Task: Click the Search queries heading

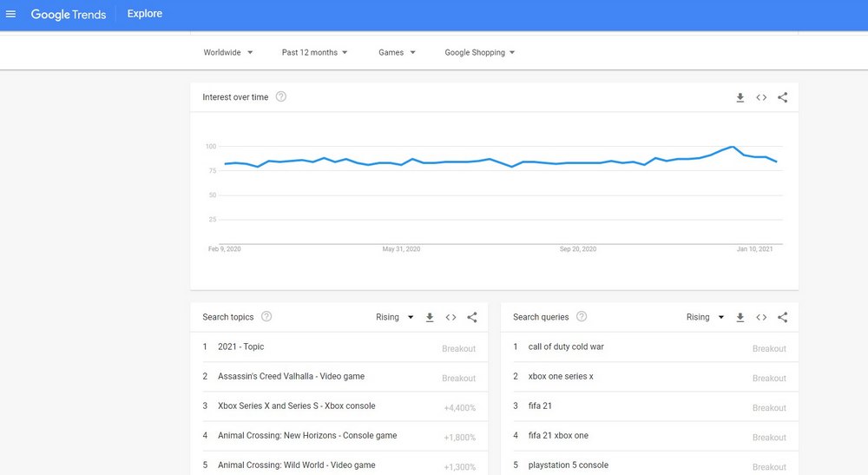Action: coord(541,317)
